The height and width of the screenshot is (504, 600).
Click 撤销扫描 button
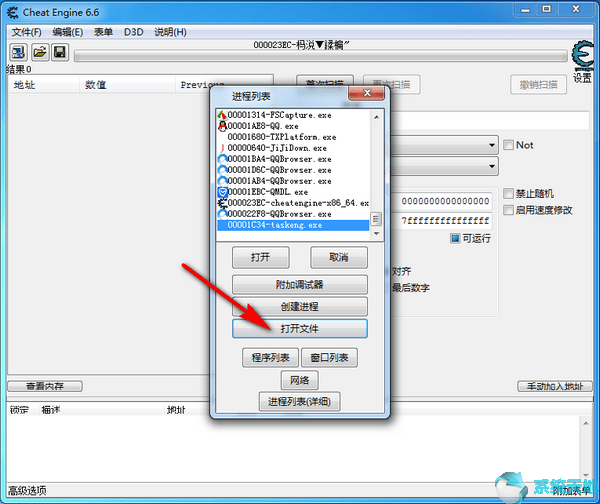point(538,85)
